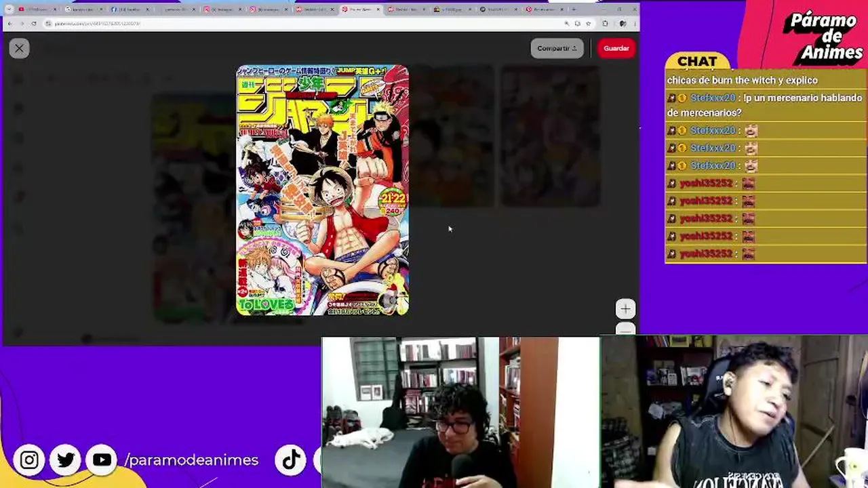Close the Pinterest pin overlay with the X
Viewport: 868px width, 488px height.
tap(19, 48)
